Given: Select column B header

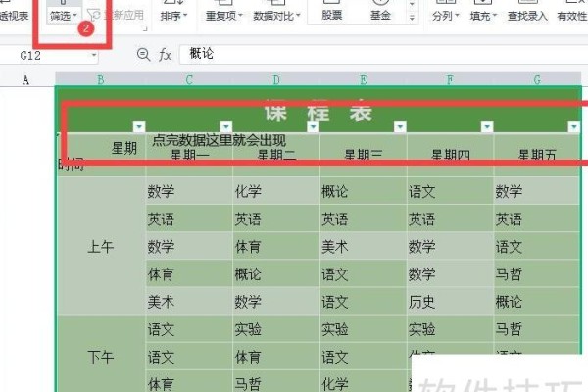Looking at the screenshot, I should pos(101,79).
